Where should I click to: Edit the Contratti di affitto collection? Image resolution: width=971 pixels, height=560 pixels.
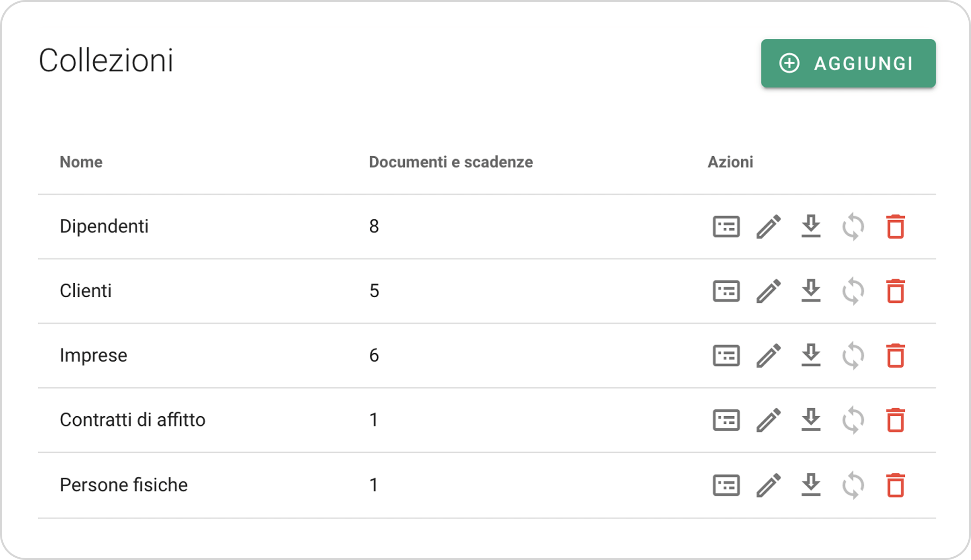click(x=768, y=420)
